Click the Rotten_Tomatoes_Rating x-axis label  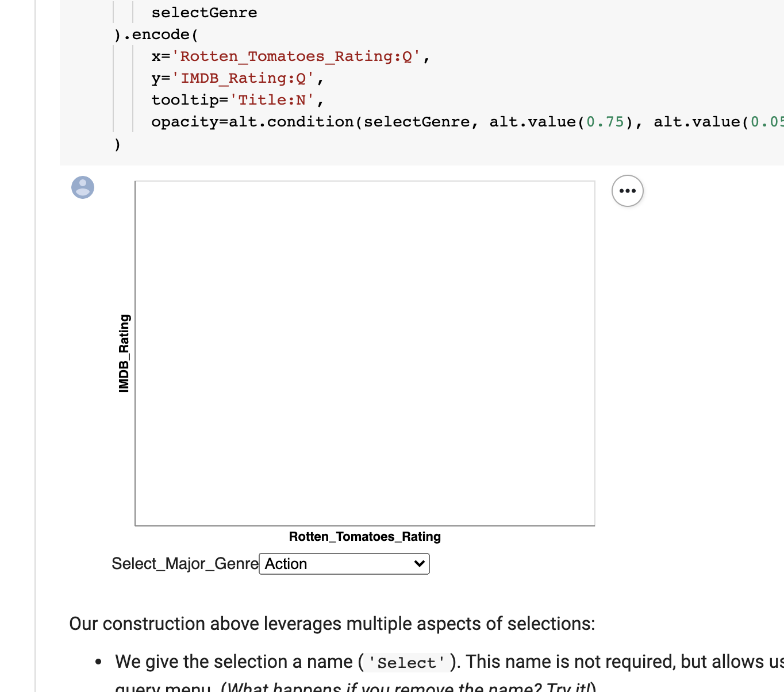click(x=365, y=536)
